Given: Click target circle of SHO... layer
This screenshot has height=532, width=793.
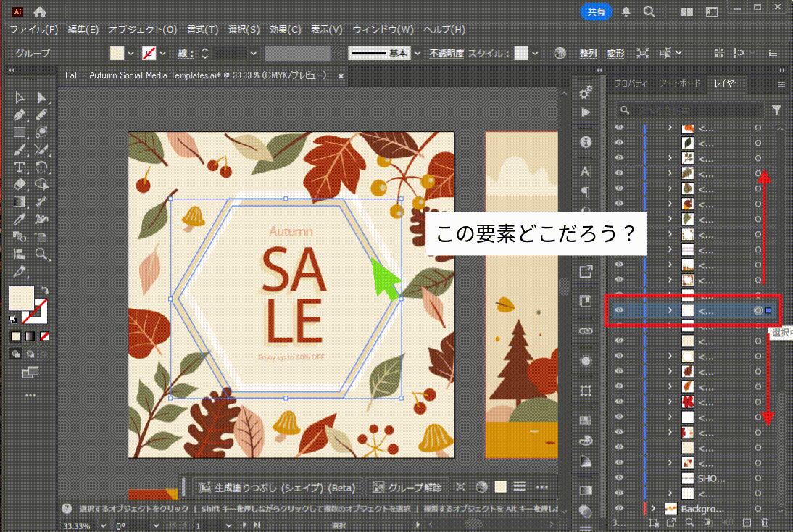Looking at the screenshot, I should point(757,478).
